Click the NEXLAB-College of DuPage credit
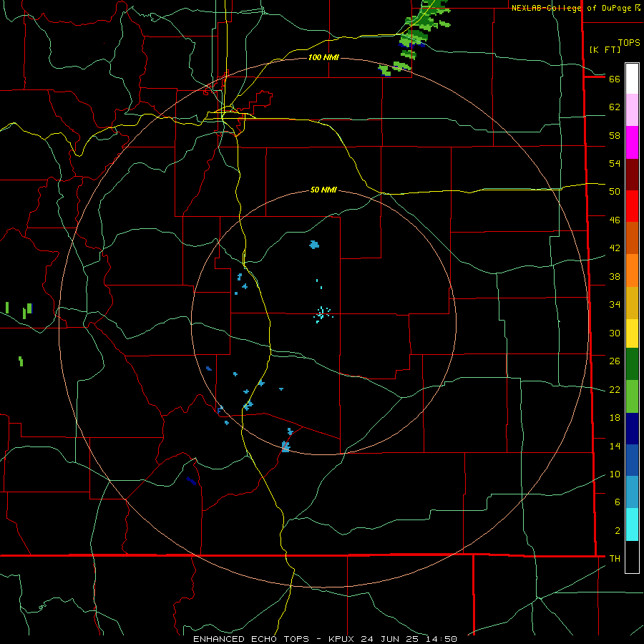 (575, 8)
